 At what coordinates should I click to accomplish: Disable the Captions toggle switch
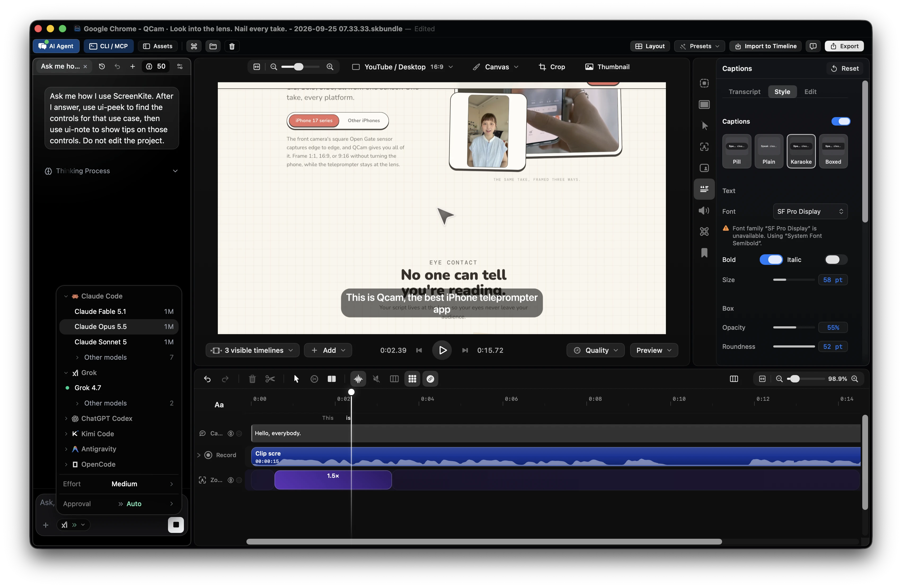pyautogui.click(x=841, y=121)
